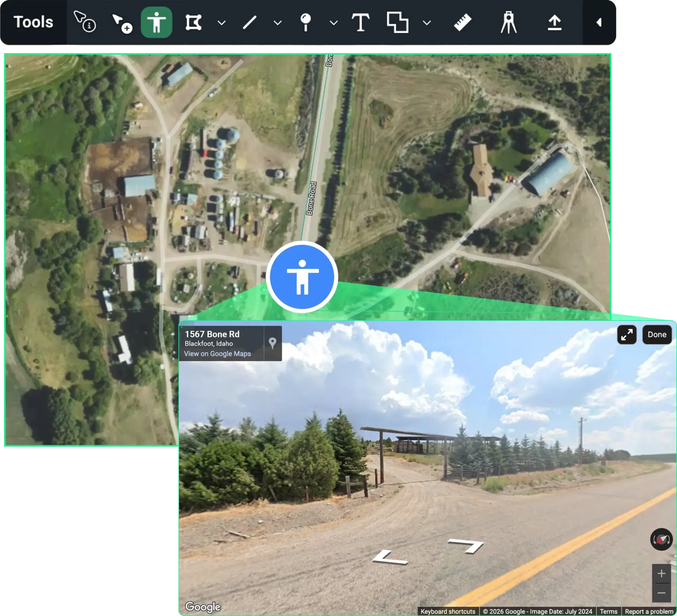Image resolution: width=677 pixels, height=616 pixels.
Task: Click the upload arrow icon
Action: (554, 23)
